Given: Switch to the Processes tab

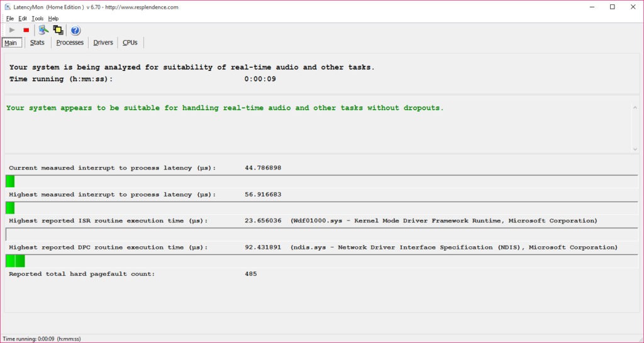Looking at the screenshot, I should point(70,43).
